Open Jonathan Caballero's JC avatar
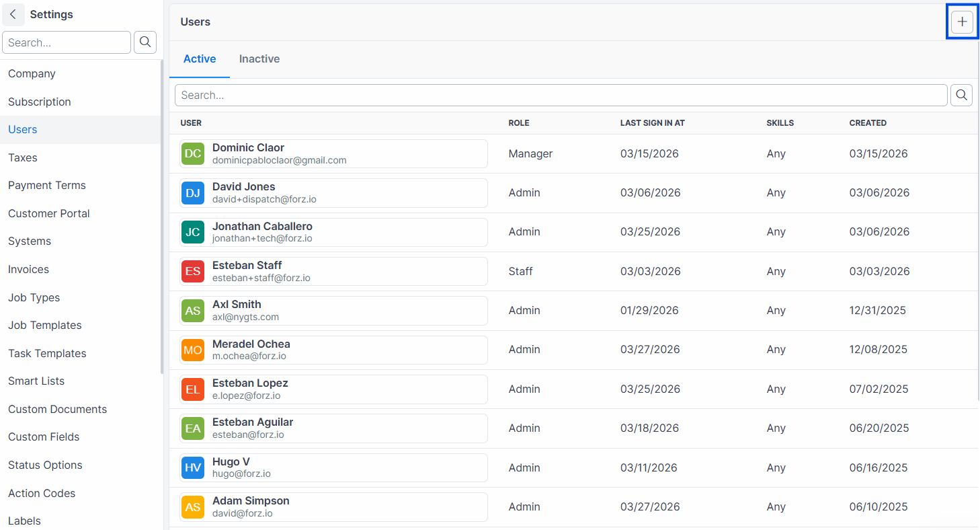This screenshot has height=530, width=980. 193,232
